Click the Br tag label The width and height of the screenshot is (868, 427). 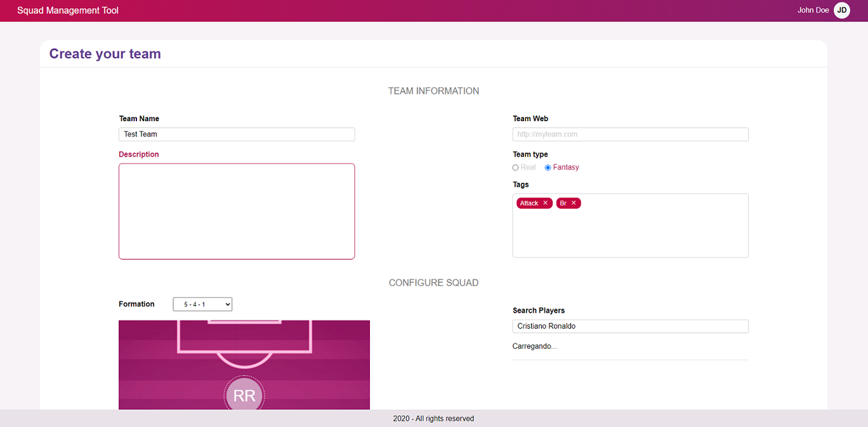[563, 203]
